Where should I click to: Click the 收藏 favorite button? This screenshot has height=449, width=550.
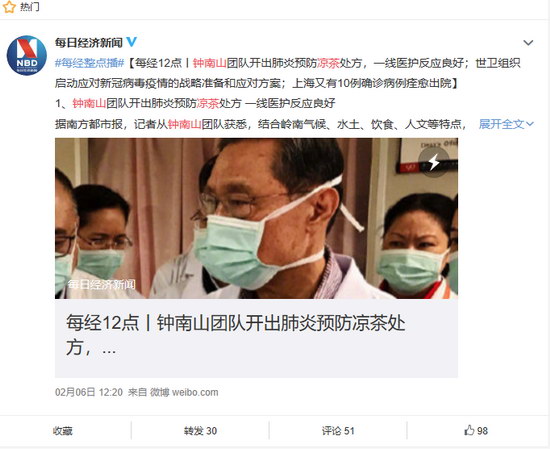point(63,431)
